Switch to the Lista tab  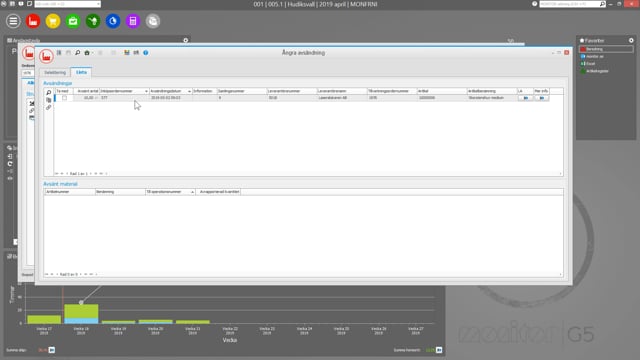[81, 72]
